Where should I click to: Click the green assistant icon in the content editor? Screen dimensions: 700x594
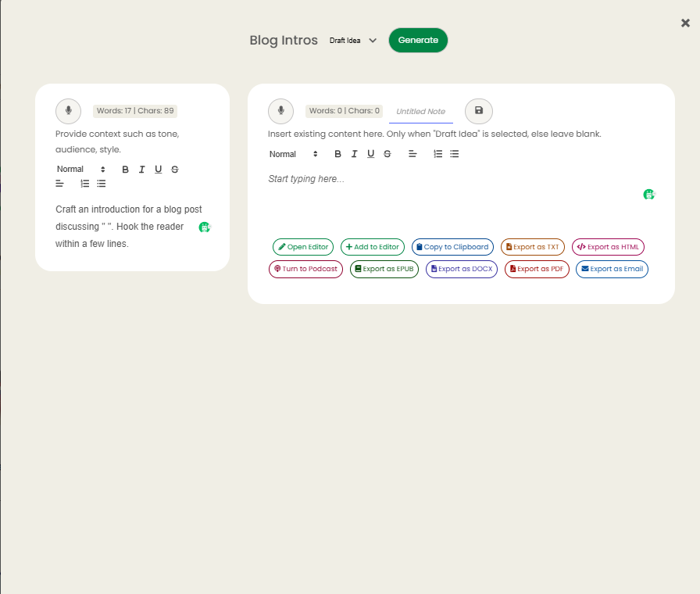click(649, 195)
